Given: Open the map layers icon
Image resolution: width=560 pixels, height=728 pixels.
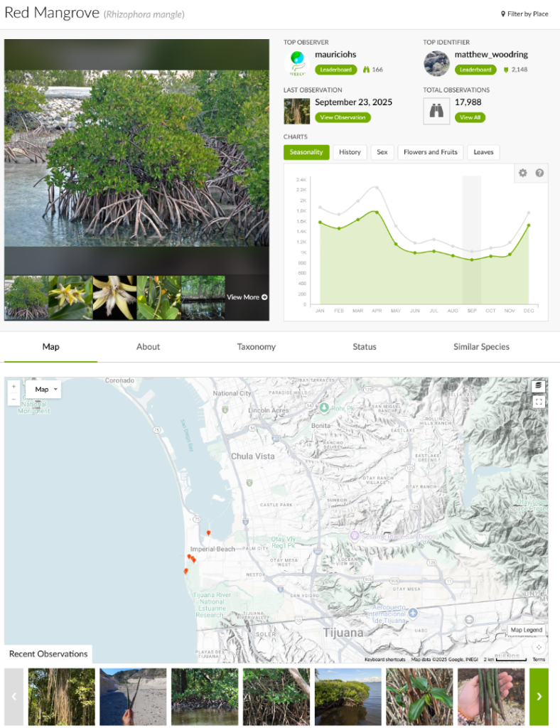Looking at the screenshot, I should 539,386.
